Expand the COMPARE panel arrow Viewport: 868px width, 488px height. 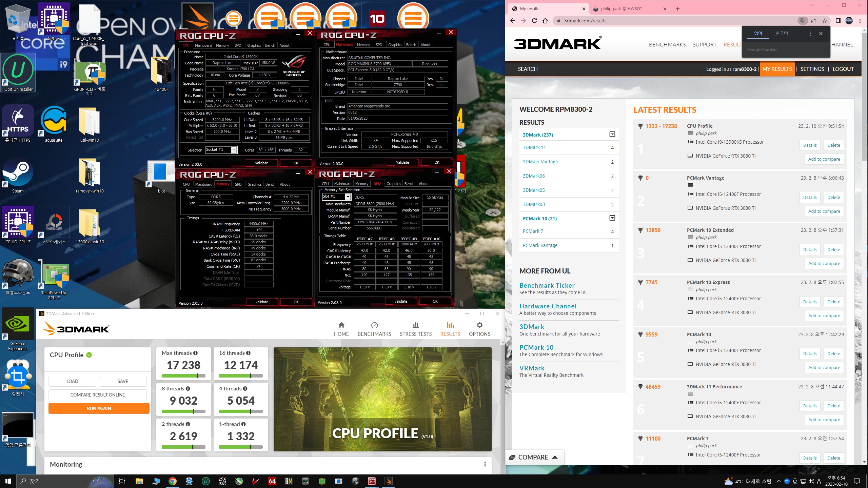[x=555, y=457]
